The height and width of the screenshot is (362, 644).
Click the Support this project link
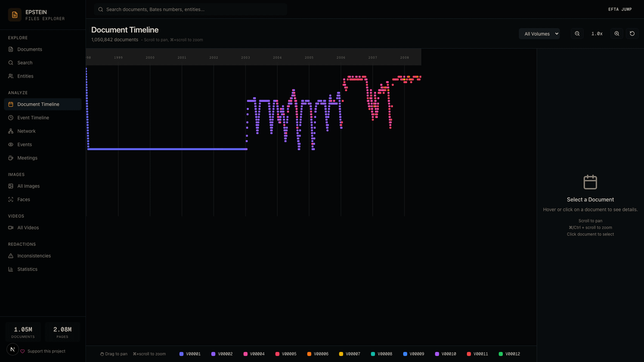click(46, 351)
